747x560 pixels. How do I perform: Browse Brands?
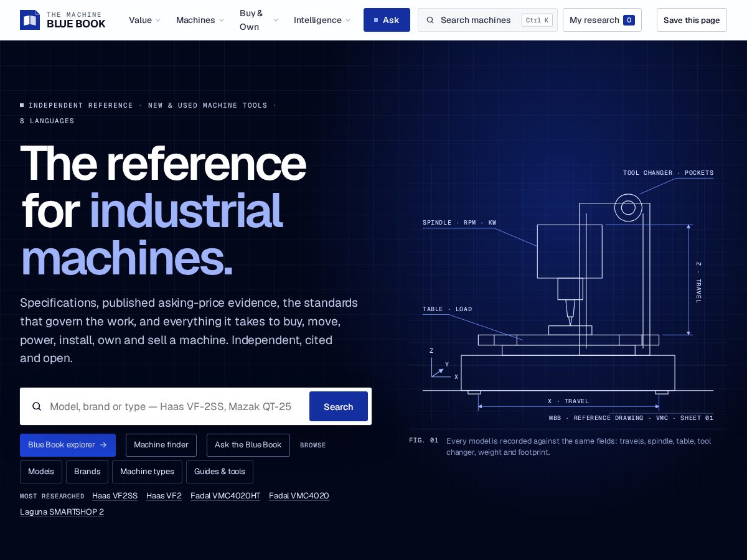point(87,472)
